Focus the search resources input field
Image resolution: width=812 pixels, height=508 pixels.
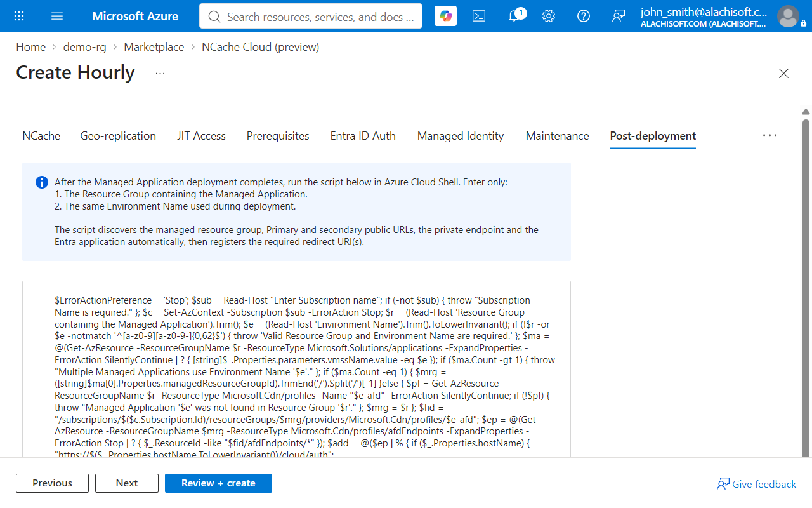click(311, 17)
